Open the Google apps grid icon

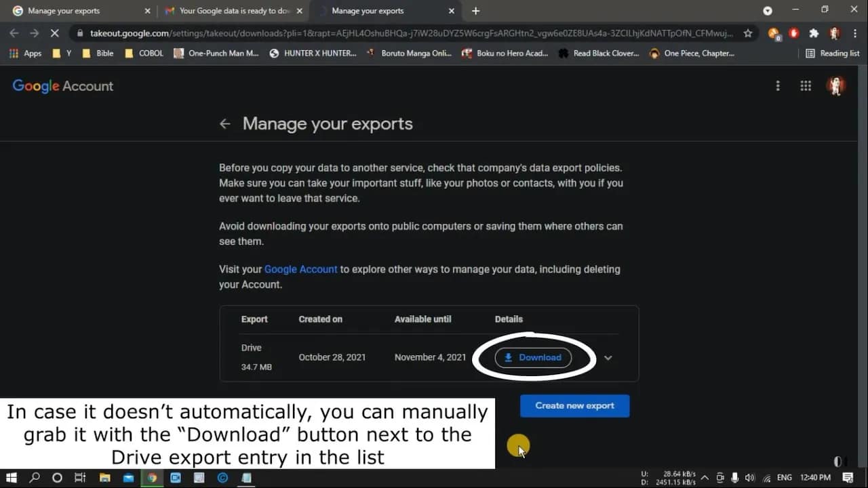[806, 85]
